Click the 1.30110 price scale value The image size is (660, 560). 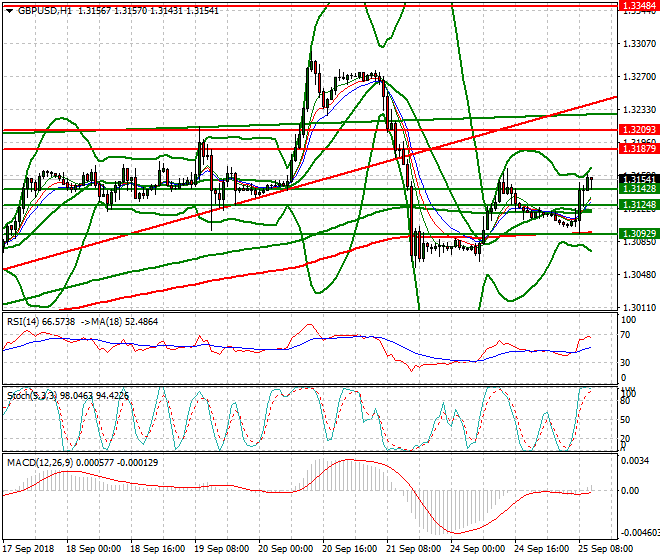tap(639, 308)
